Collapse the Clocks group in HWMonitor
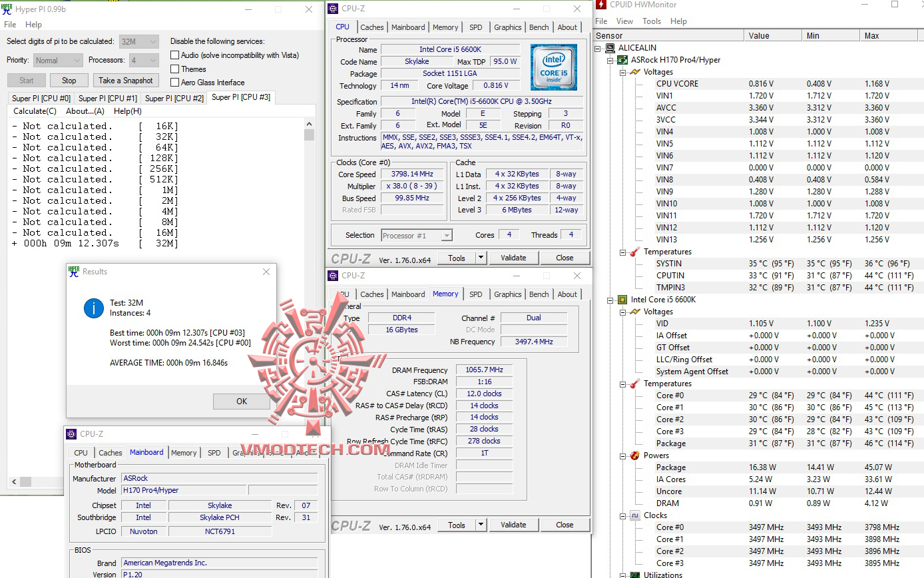 (622, 515)
